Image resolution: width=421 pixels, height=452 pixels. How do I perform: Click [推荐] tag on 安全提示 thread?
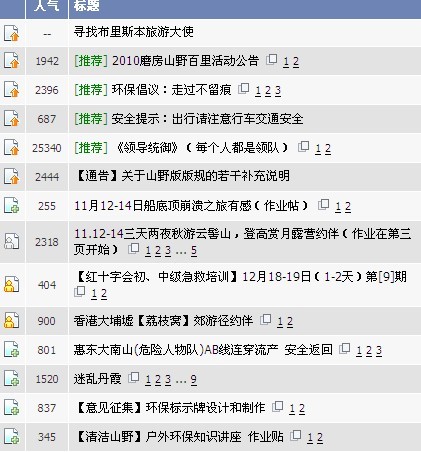91,119
